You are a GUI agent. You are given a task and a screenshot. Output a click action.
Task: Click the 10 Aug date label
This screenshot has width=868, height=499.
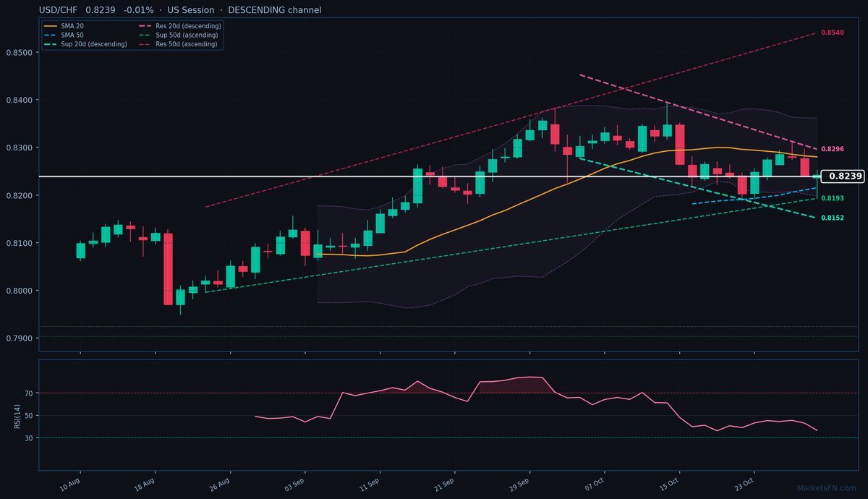tap(69, 484)
